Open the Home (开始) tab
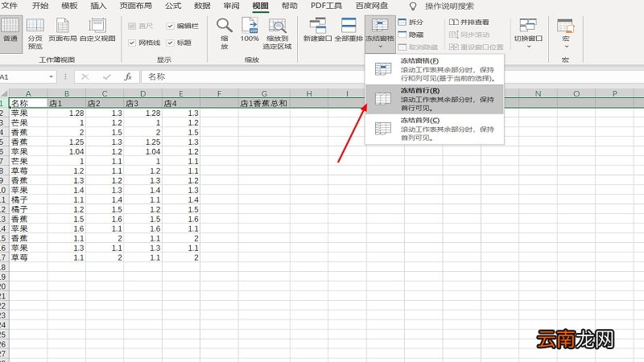The height and width of the screenshot is (362, 644). [x=39, y=6]
